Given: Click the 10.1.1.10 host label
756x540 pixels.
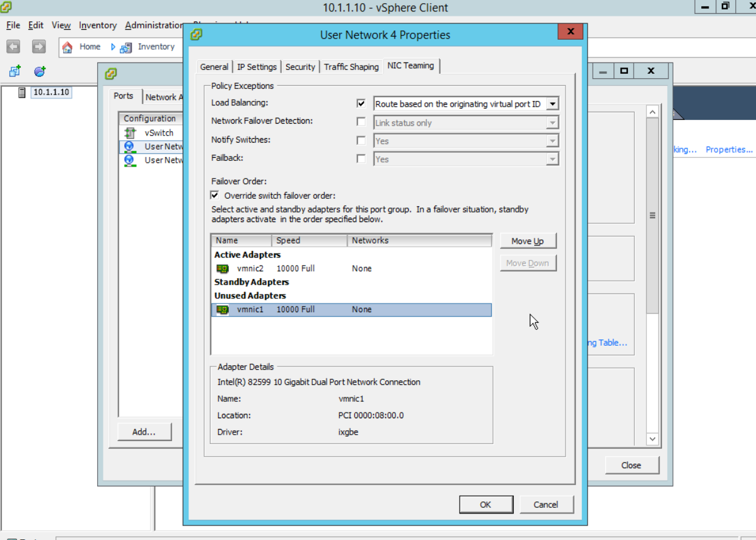Looking at the screenshot, I should click(51, 92).
